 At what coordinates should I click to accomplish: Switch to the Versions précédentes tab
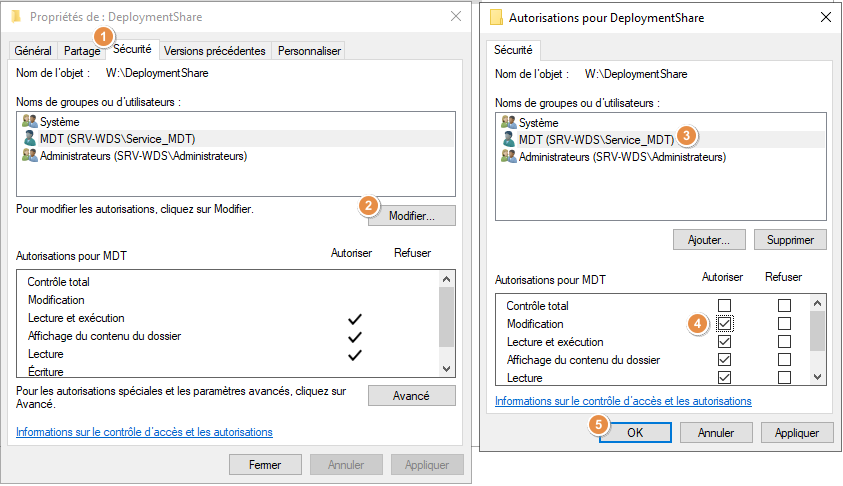(215, 51)
